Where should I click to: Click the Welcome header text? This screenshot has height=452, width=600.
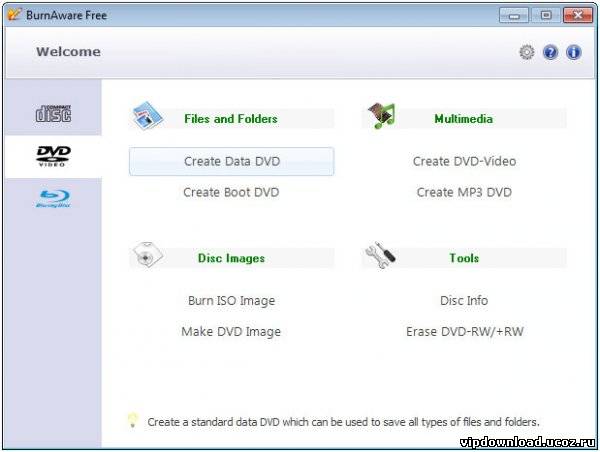click(x=68, y=52)
